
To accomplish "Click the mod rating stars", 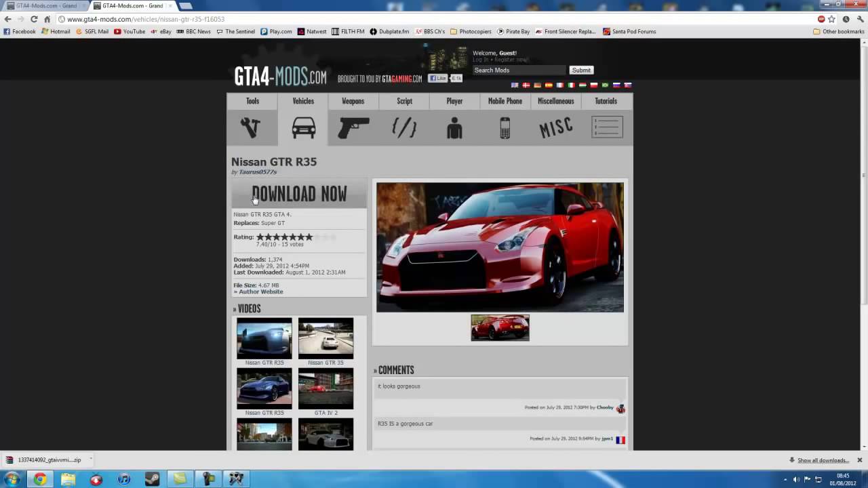I will pyautogui.click(x=296, y=237).
